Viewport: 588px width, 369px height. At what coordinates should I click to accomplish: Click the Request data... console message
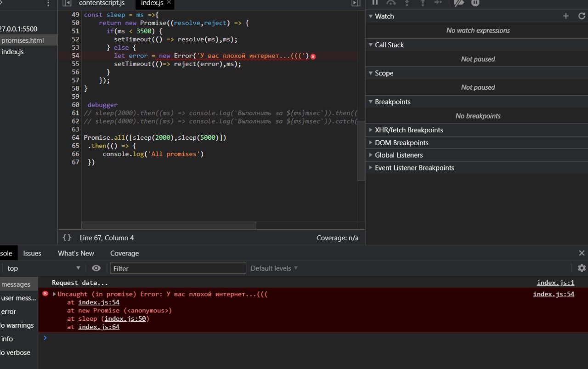click(x=80, y=283)
